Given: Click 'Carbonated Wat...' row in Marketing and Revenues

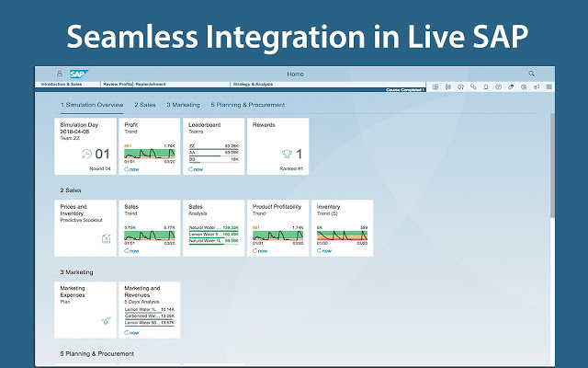Looking at the screenshot, I should click(x=150, y=316).
